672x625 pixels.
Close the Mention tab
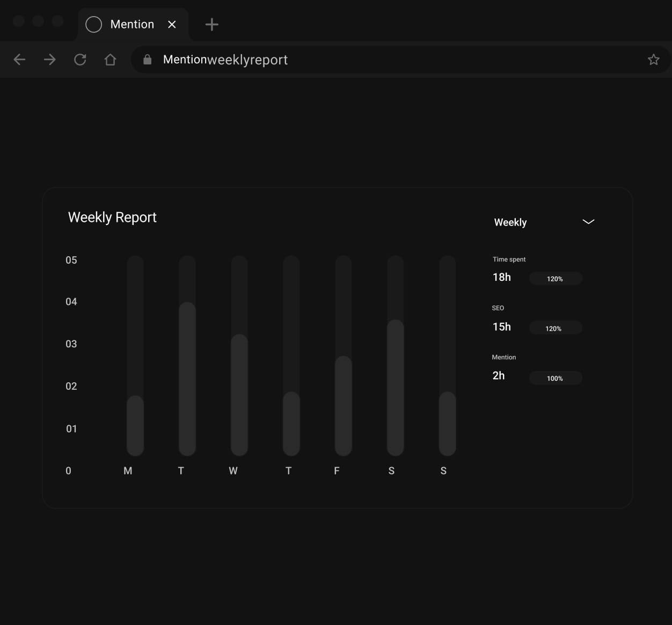tap(172, 24)
